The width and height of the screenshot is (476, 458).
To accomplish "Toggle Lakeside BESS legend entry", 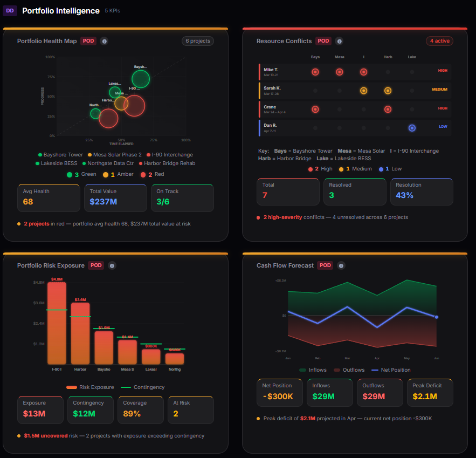I will click(x=57, y=163).
